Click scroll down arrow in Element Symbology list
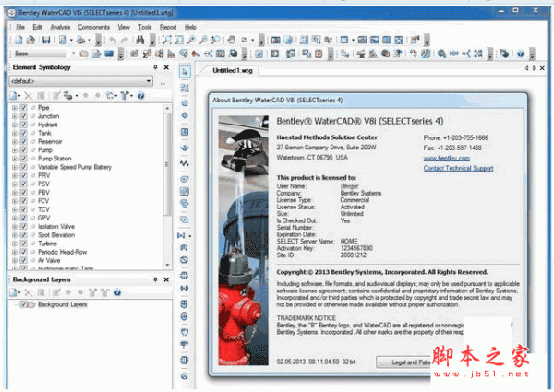Screen dimensions: 554x392 click(167, 265)
